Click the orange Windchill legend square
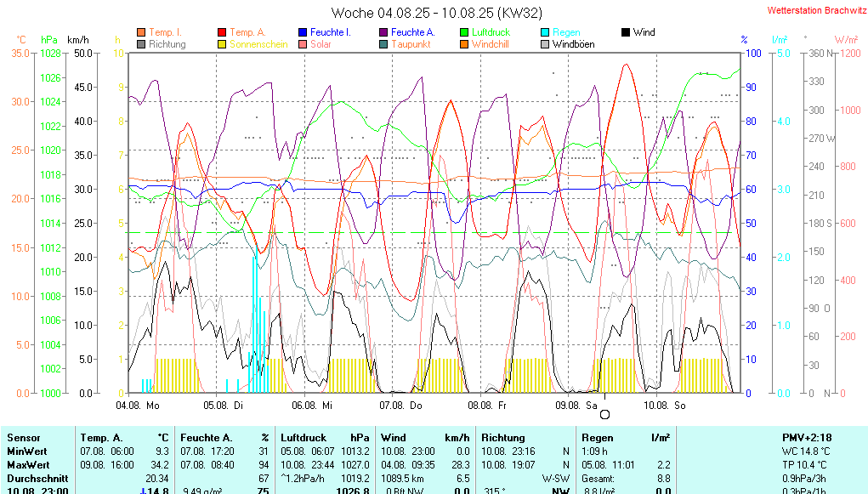This screenshot has height=494, width=868. [464, 44]
